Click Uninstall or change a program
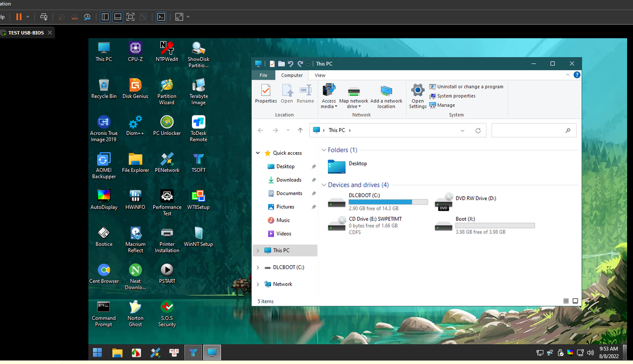 click(466, 86)
